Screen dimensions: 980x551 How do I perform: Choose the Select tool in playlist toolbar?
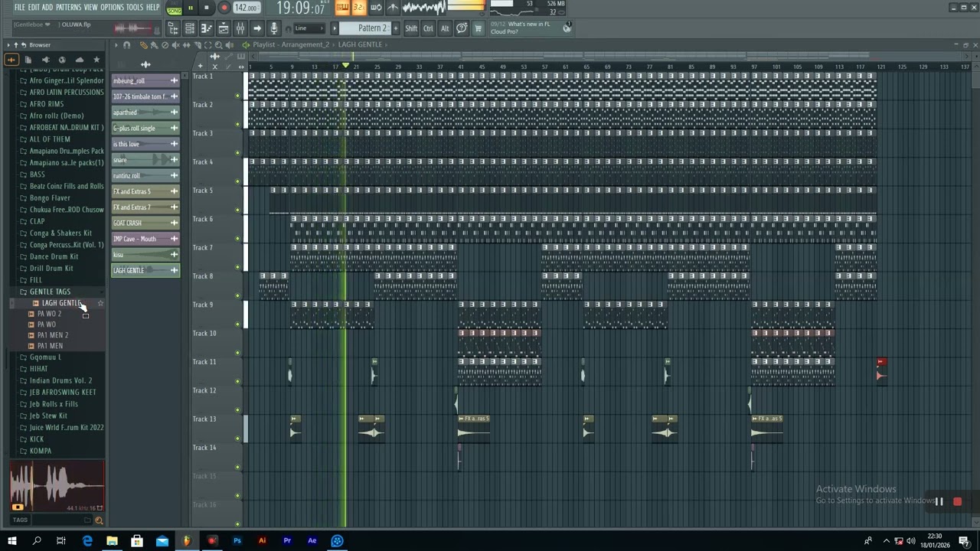pos(207,45)
